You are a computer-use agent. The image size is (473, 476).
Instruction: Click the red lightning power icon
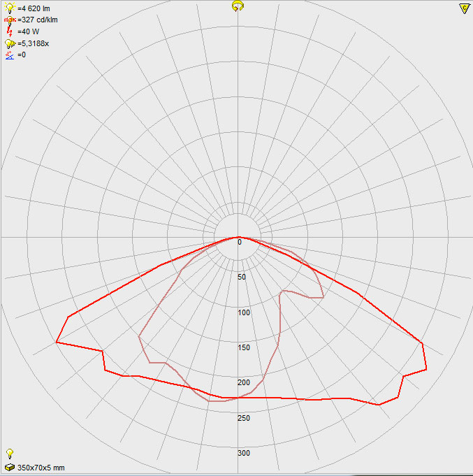pos(10,31)
